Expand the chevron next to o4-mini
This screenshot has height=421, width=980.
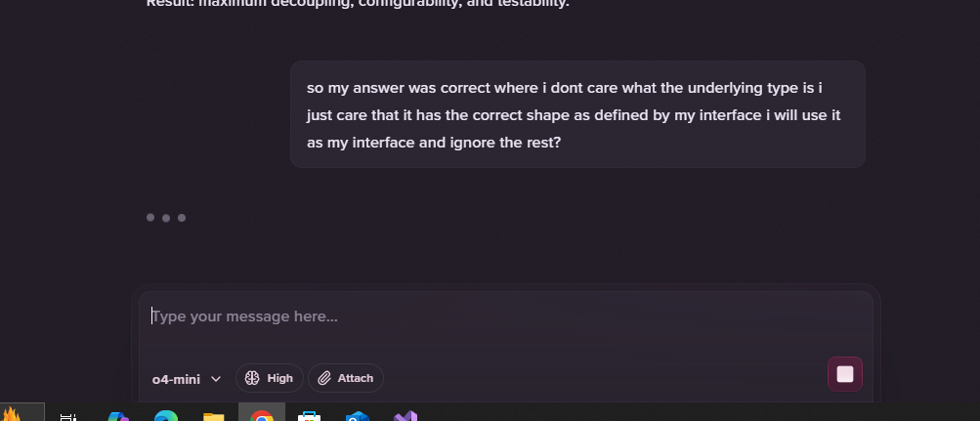216,379
